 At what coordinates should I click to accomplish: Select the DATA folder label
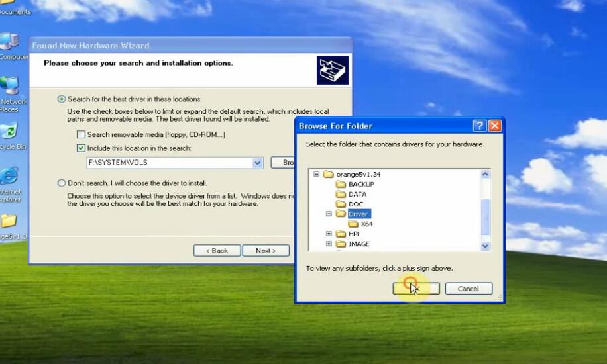click(357, 194)
